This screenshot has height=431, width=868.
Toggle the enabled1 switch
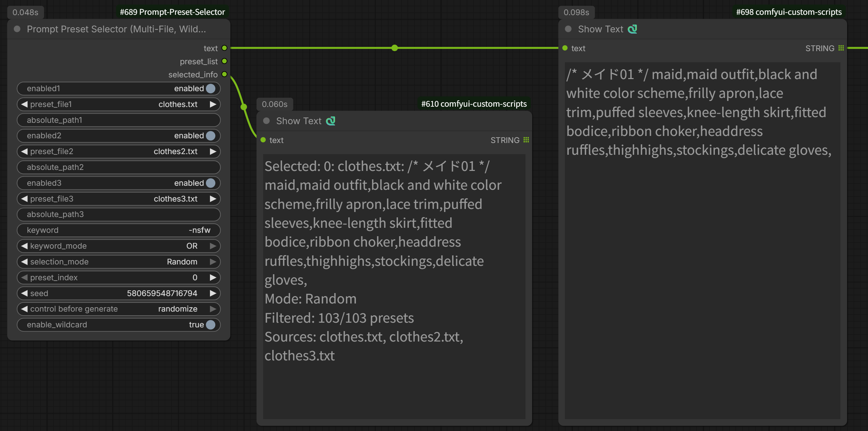[x=211, y=88]
